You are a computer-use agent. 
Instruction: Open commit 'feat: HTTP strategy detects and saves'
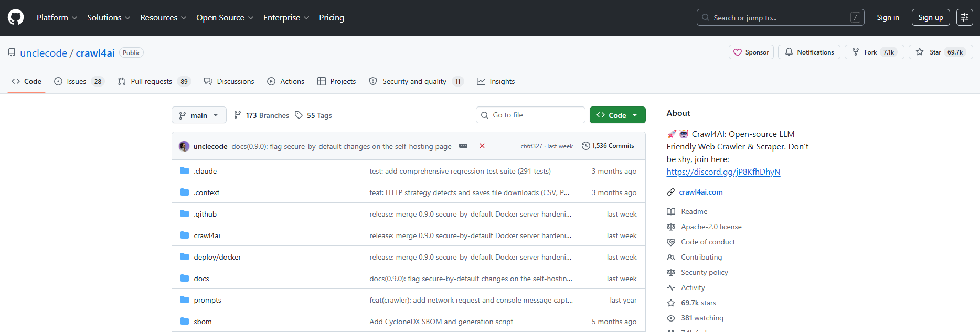click(470, 192)
